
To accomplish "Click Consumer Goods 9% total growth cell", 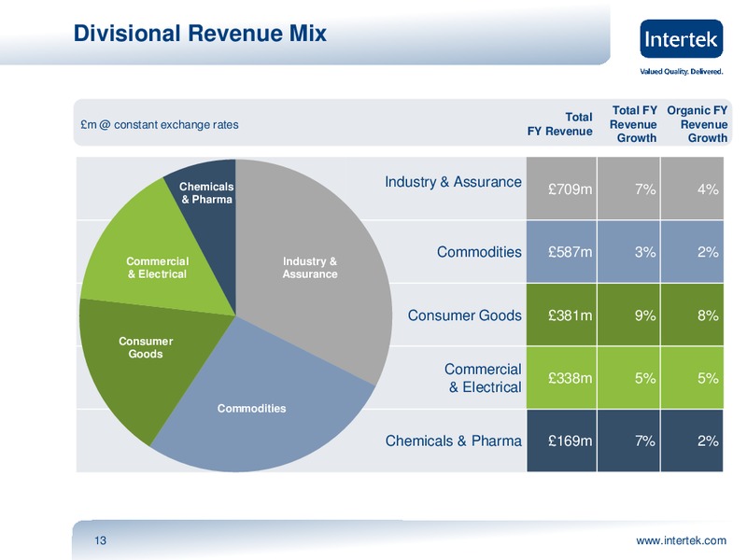I will tap(628, 315).
